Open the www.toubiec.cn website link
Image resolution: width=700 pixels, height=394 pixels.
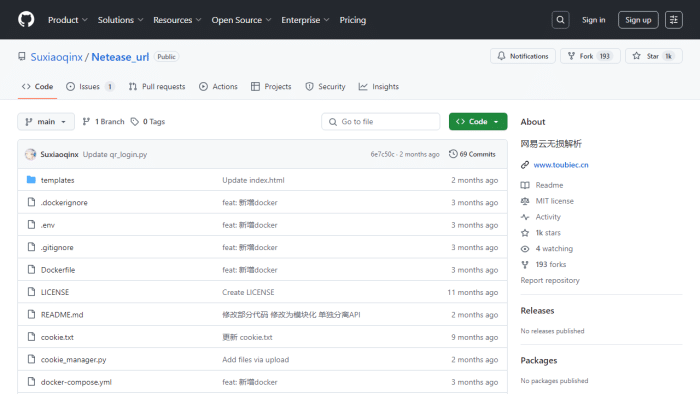pyautogui.click(x=561, y=165)
